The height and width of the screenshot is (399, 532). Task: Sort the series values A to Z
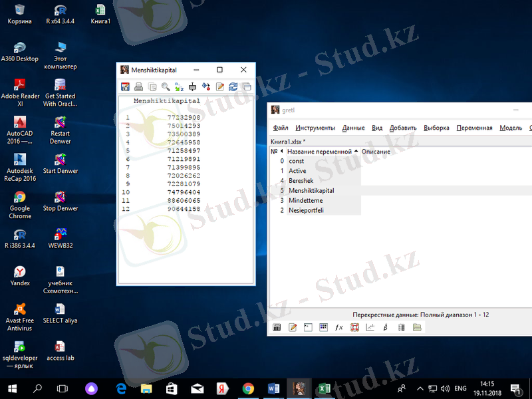click(179, 86)
